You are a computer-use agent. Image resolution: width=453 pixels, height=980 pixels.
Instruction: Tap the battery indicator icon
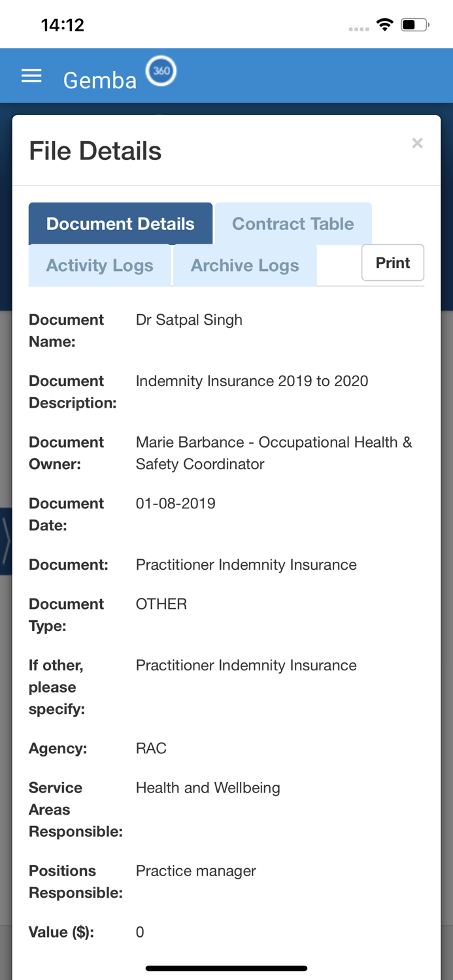(414, 25)
